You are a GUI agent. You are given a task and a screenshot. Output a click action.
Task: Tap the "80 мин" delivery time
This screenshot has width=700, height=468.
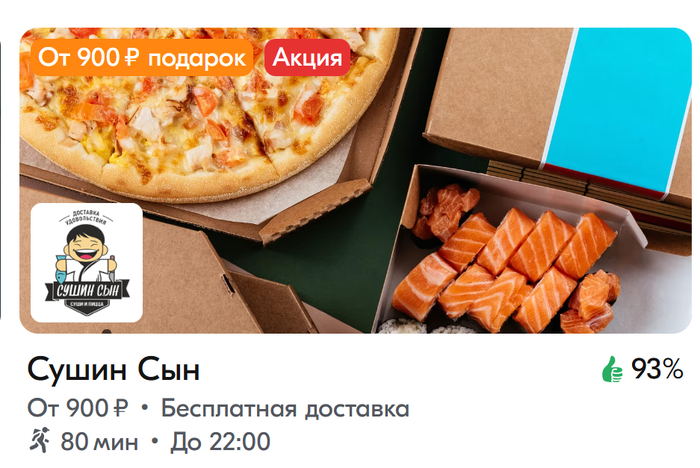(x=99, y=442)
